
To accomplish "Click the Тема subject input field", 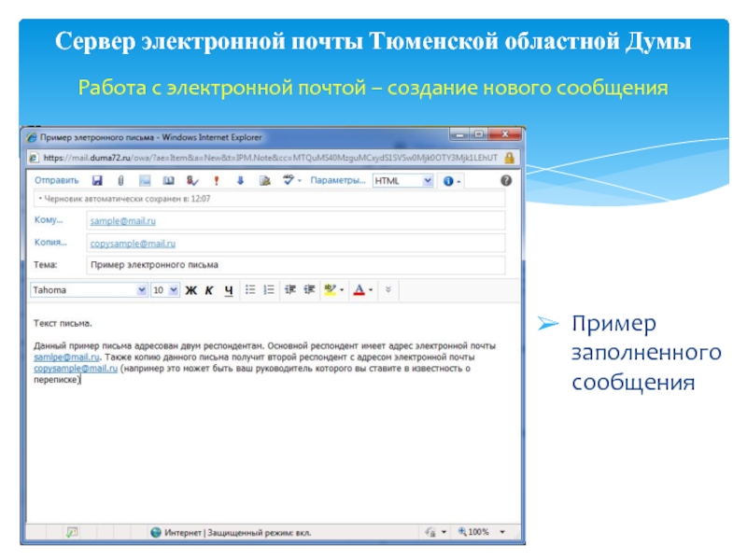I will pyautogui.click(x=294, y=265).
